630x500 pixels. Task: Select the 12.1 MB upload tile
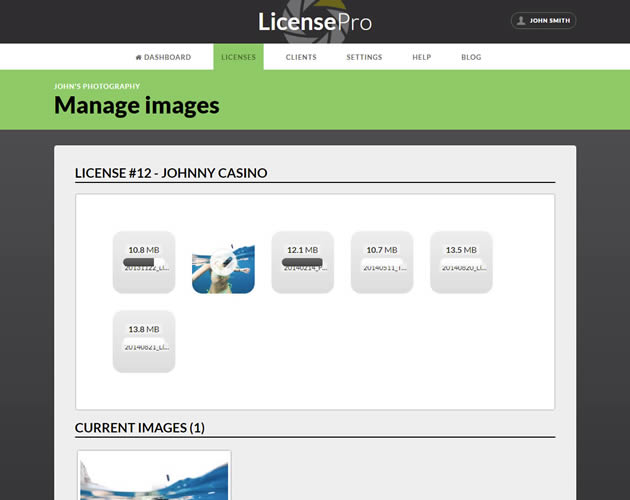[303, 262]
